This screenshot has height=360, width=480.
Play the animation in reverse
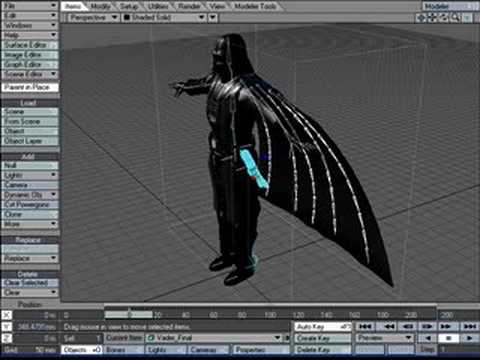428,338
